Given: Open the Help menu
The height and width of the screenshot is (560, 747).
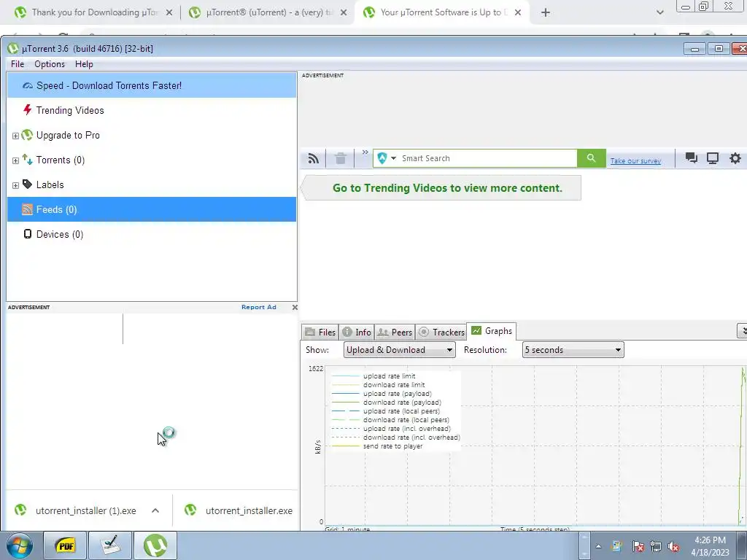Looking at the screenshot, I should pos(84,64).
